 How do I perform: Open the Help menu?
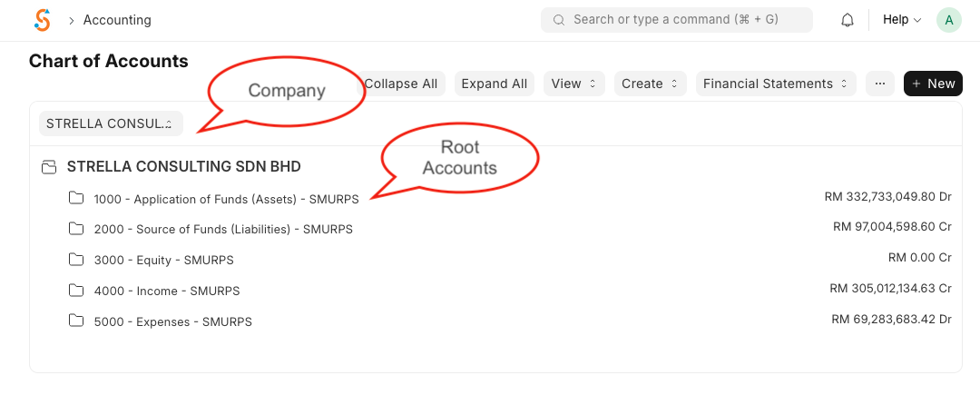901,20
